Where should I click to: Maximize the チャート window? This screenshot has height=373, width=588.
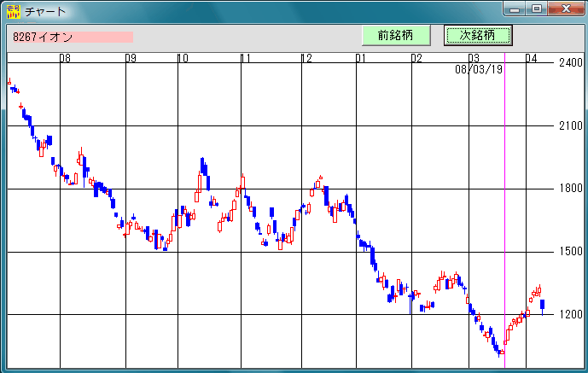pyautogui.click(x=537, y=9)
